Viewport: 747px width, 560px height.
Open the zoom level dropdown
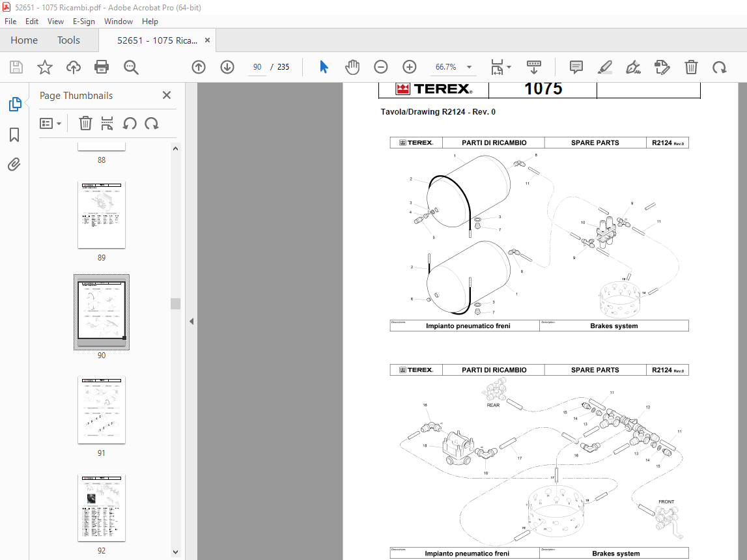tap(470, 67)
